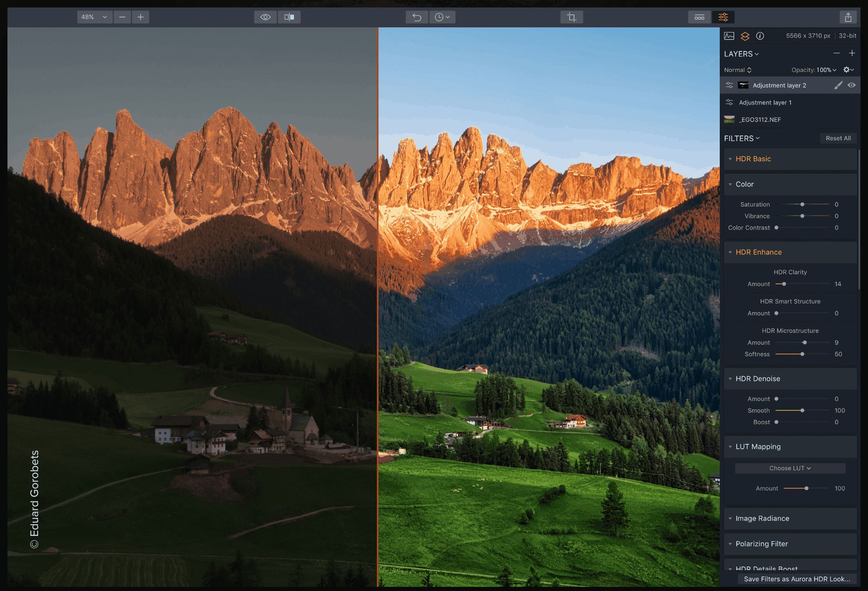Toggle the before/after split compare view

pos(289,17)
